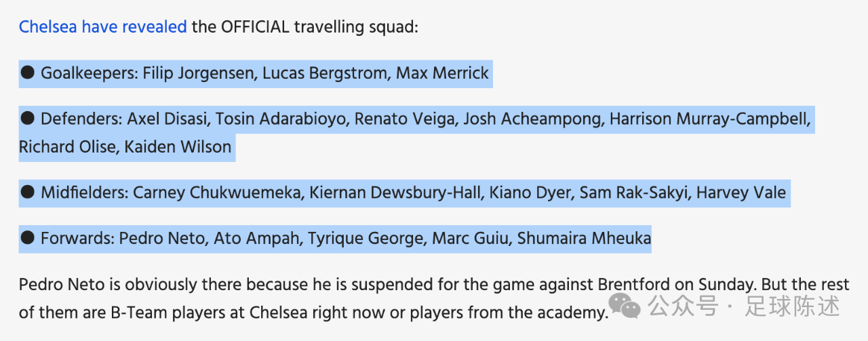The height and width of the screenshot is (341, 868).
Task: Click the 公众号 · 足球陈述 watermark text
Action: [x=744, y=306]
